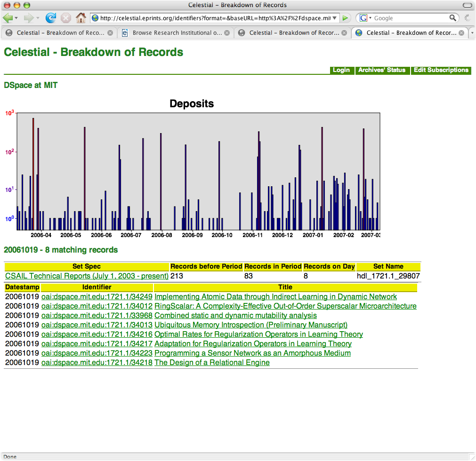Open identifier oai:dspace.mit.edu:1721.1/34217
Viewport: 476px width, 461px height.
[97, 343]
